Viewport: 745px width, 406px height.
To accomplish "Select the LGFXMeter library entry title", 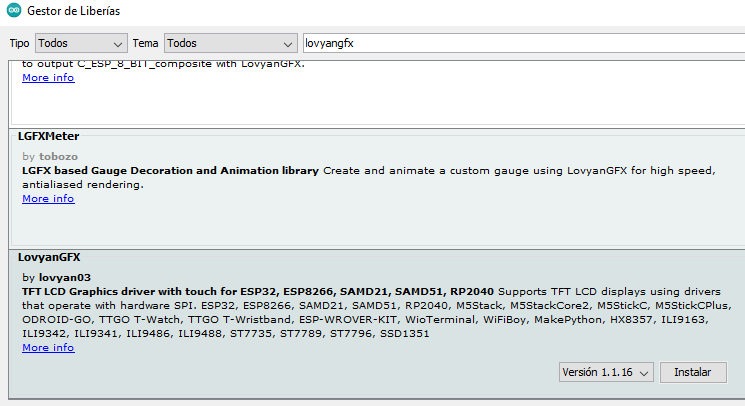I will click(48, 136).
